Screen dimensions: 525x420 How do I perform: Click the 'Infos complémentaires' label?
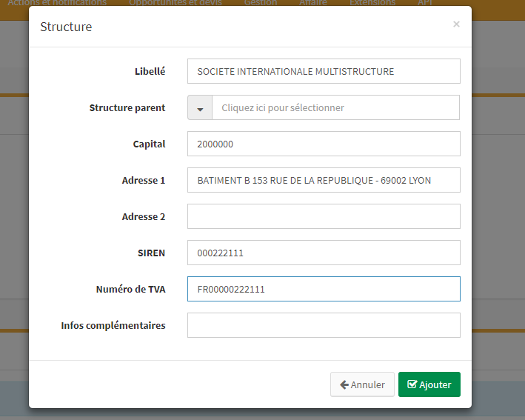(113, 325)
